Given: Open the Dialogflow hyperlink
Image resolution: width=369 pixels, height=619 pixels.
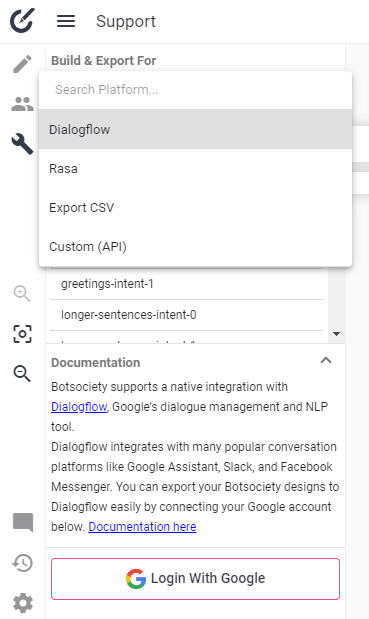Looking at the screenshot, I should click(x=79, y=407).
